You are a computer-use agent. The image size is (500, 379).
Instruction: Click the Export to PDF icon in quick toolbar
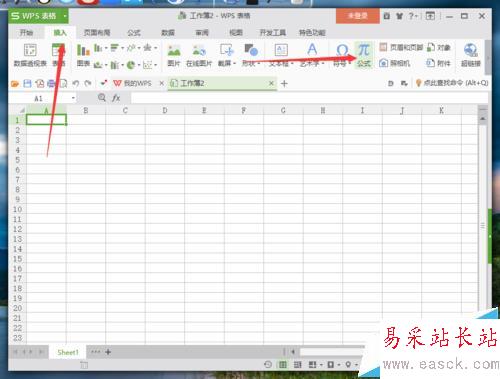click(40, 83)
